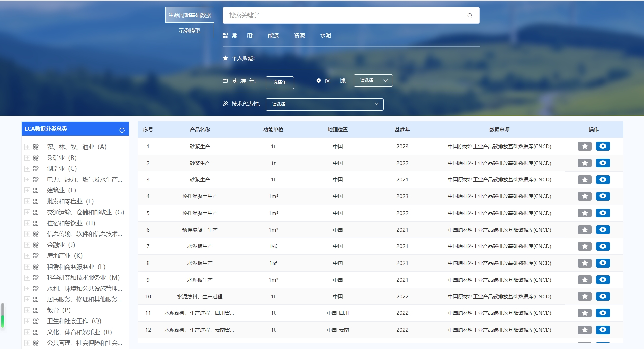View row 6 预拌混凝土生产 eye icon
The height and width of the screenshot is (349, 644).
coord(603,230)
